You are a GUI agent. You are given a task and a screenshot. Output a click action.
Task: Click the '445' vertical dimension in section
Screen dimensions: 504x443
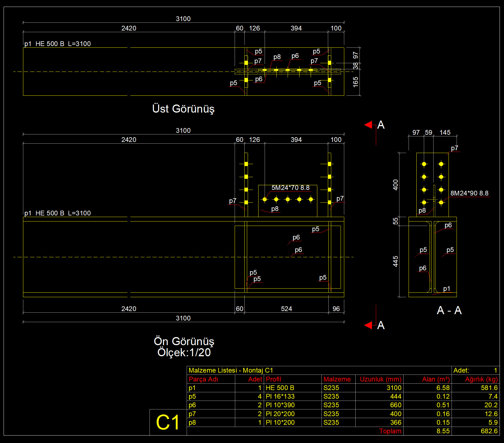coord(396,261)
